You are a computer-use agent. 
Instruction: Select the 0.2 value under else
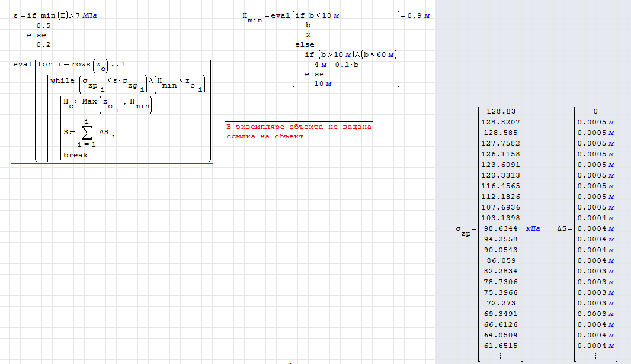(43, 44)
